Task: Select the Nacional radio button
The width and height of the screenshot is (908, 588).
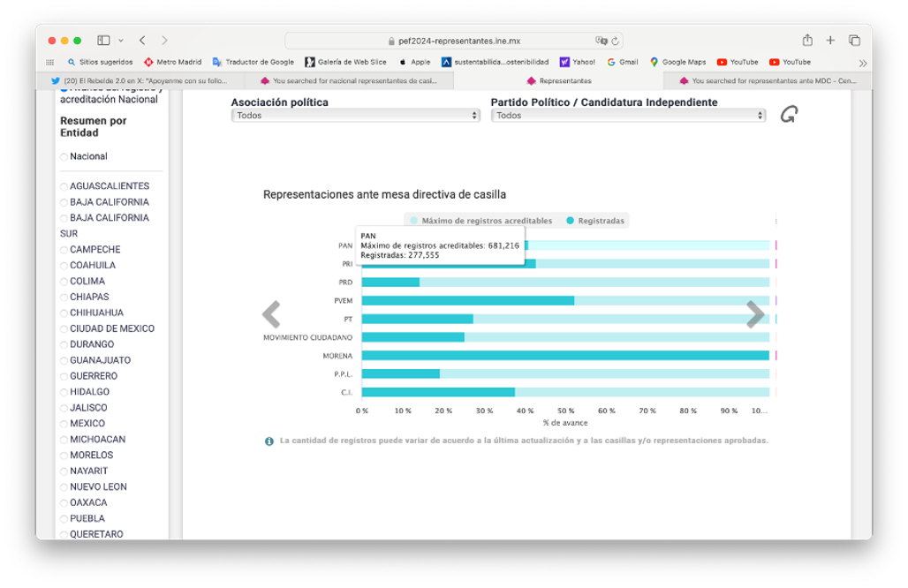Action: coord(64,157)
